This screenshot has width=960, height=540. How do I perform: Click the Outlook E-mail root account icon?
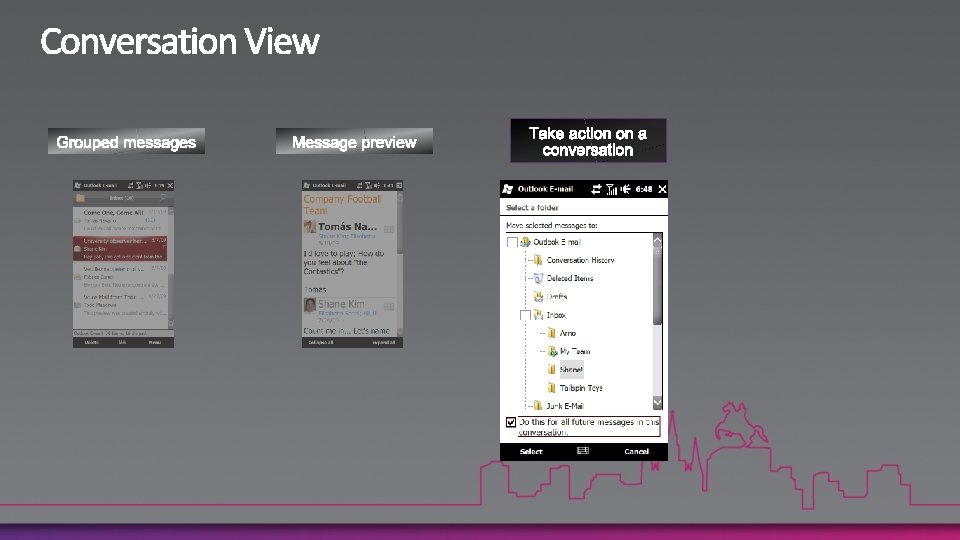(x=525, y=242)
